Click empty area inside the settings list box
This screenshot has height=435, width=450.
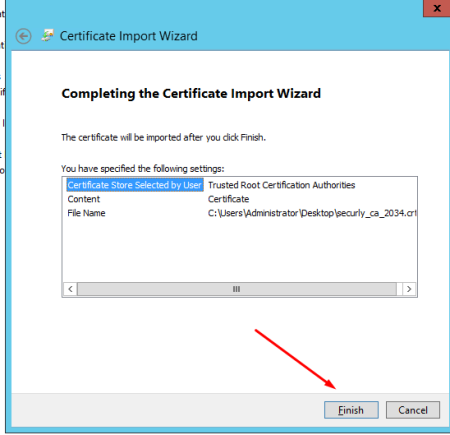(239, 250)
